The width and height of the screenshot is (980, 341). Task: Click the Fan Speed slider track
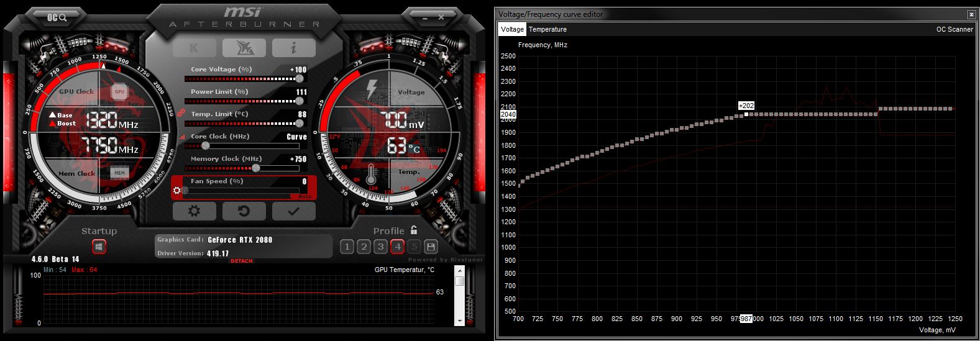(242, 191)
